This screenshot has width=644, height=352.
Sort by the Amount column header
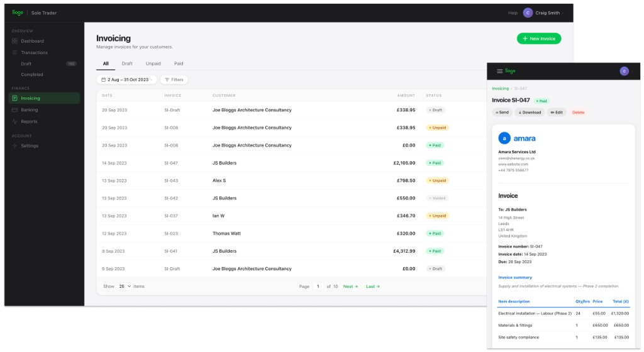[406, 96]
